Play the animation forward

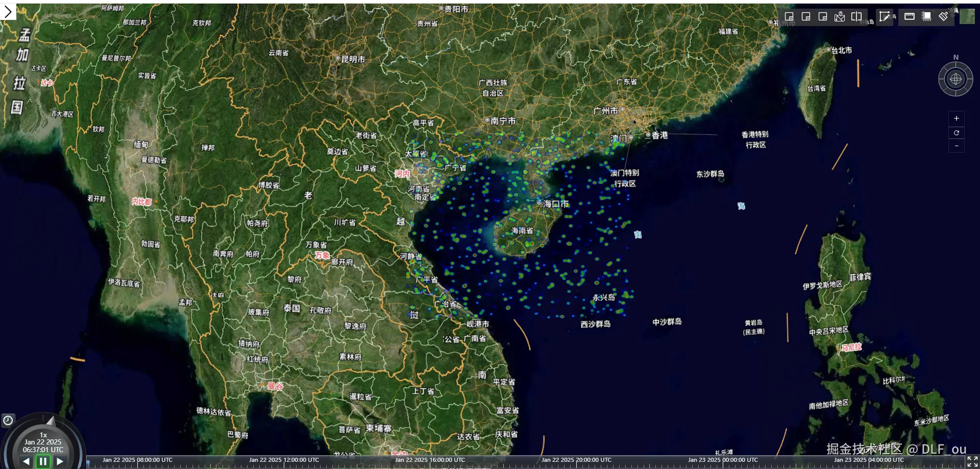click(x=60, y=462)
